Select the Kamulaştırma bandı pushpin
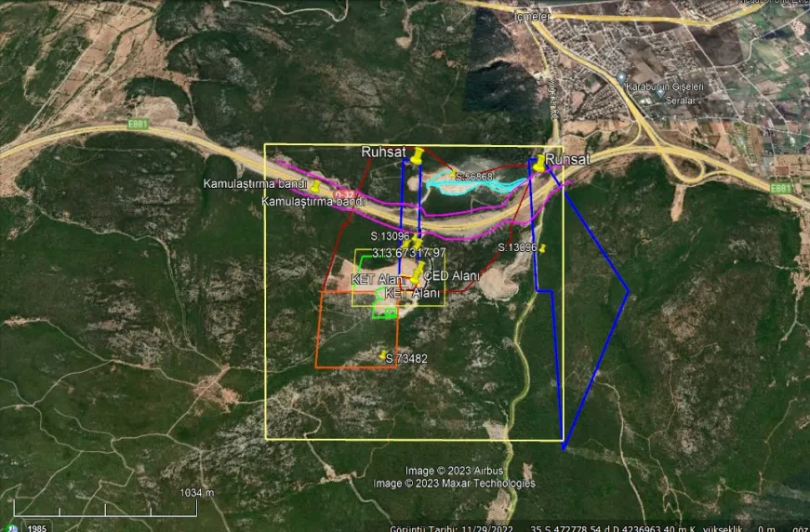This screenshot has height=532, width=810. pyautogui.click(x=316, y=187)
